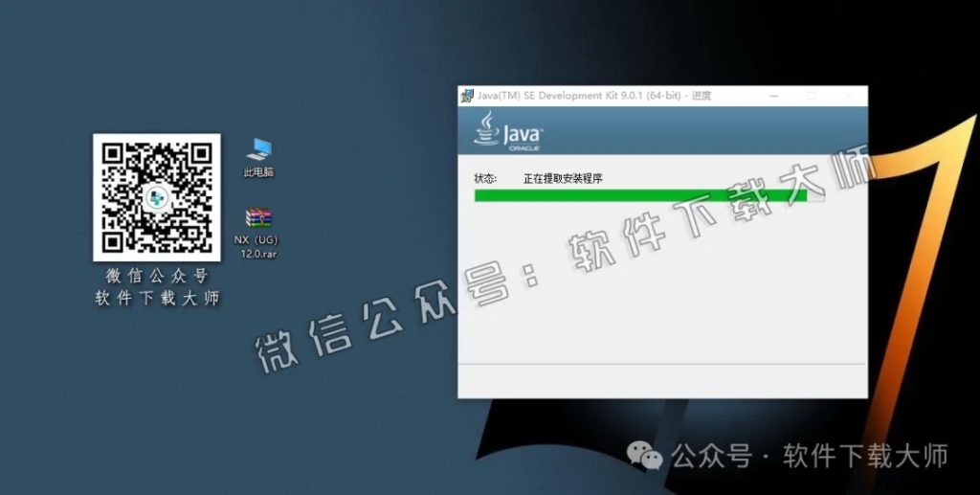Select the 此电脑 desktop icon

pyautogui.click(x=258, y=157)
